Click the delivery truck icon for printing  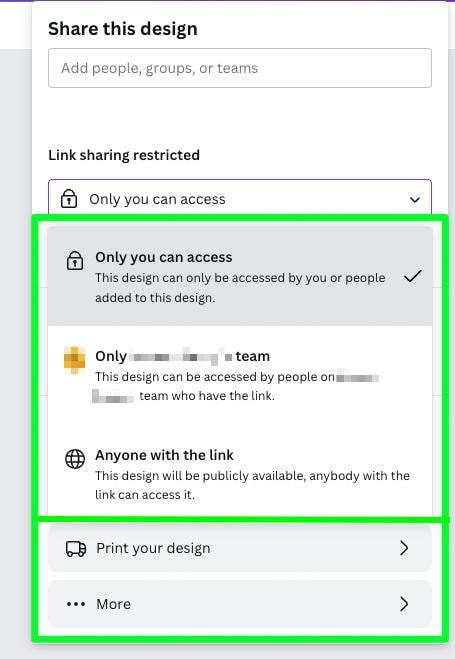[x=76, y=548]
